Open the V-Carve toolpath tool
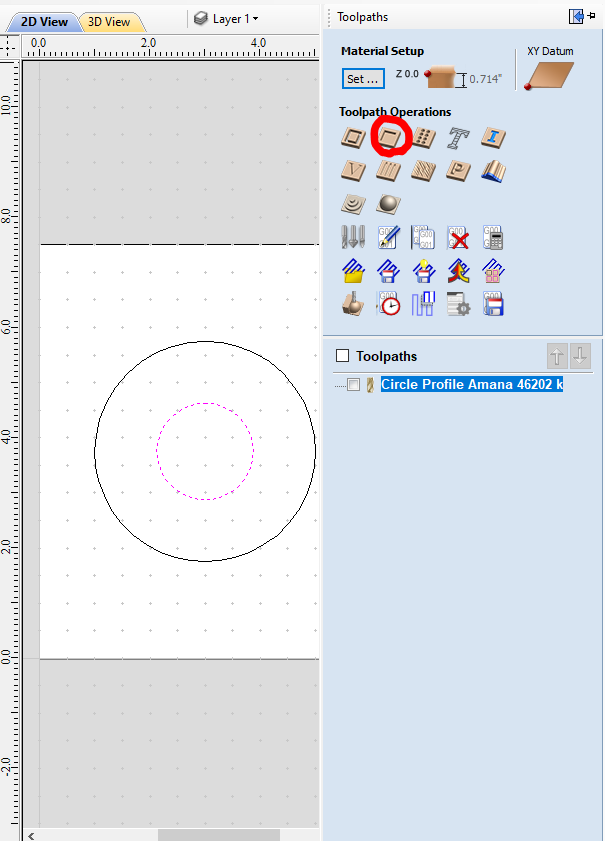Image resolution: width=605 pixels, height=841 pixels. [353, 171]
